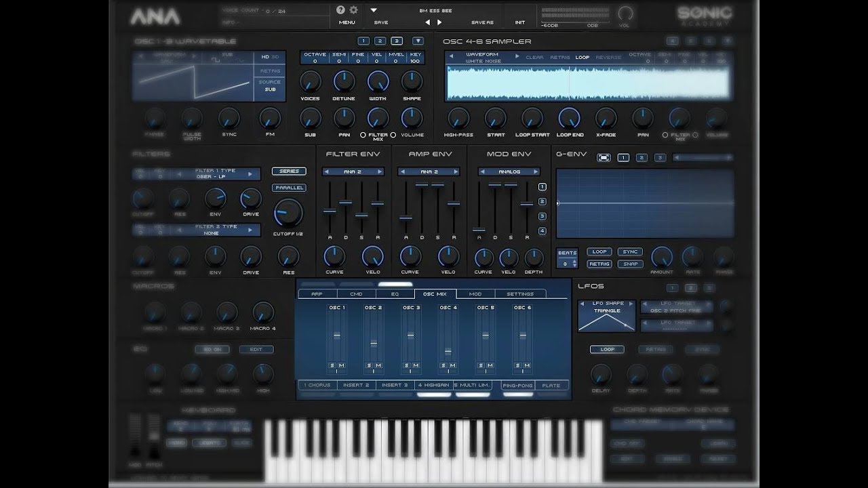Click the G-ENV fullscreen view icon
This screenshot has height=488, width=868.
pyautogui.click(x=604, y=158)
